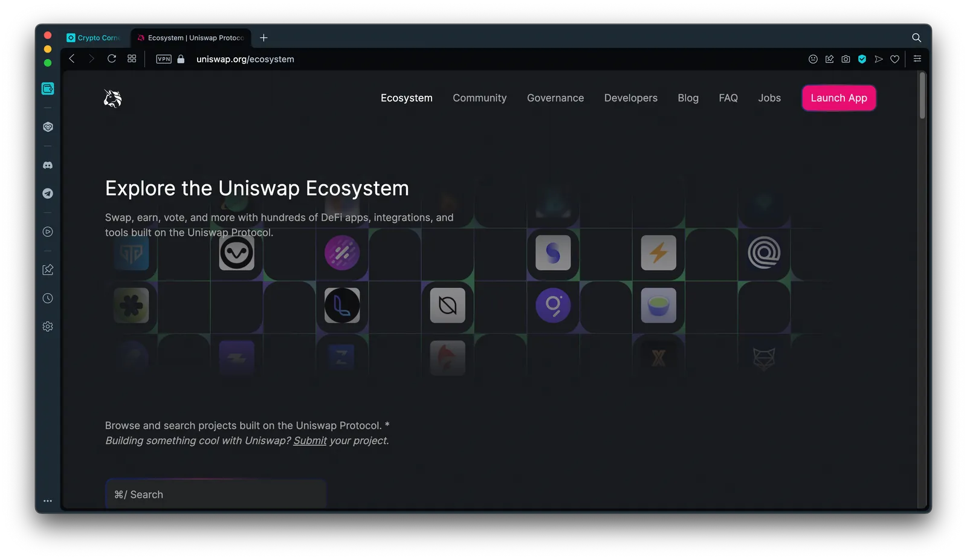This screenshot has height=560, width=967.
Task: Click the white V-circle logo tile
Action: [x=237, y=253]
